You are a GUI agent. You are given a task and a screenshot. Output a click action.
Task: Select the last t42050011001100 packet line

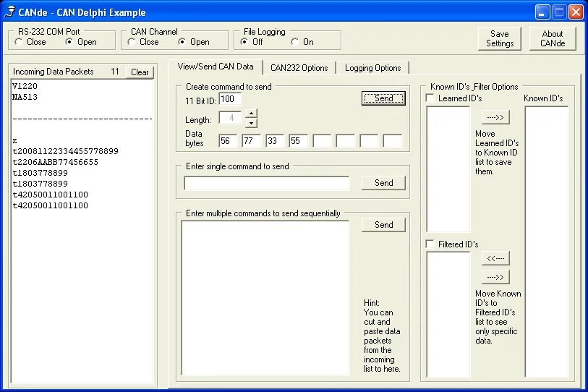(x=50, y=205)
